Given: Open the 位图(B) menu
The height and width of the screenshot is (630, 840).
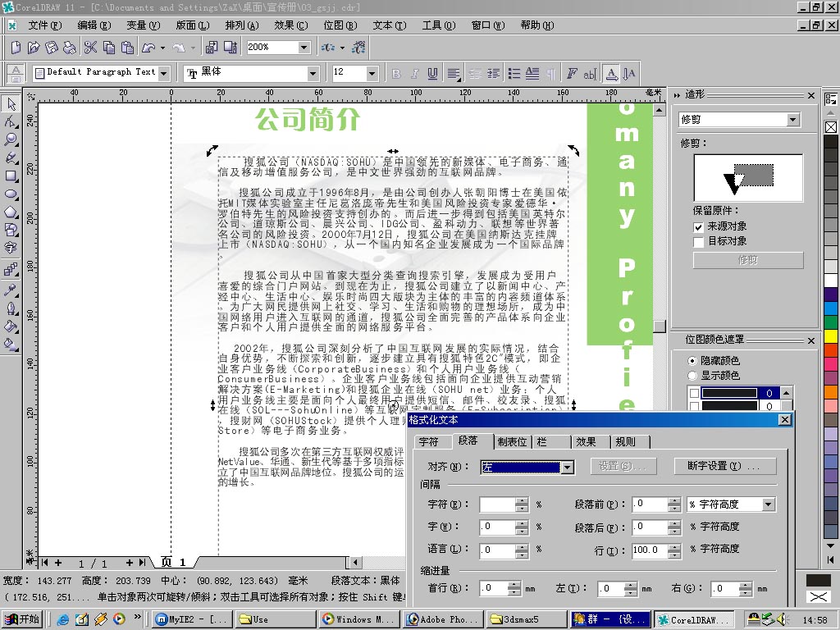Looking at the screenshot, I should point(340,25).
